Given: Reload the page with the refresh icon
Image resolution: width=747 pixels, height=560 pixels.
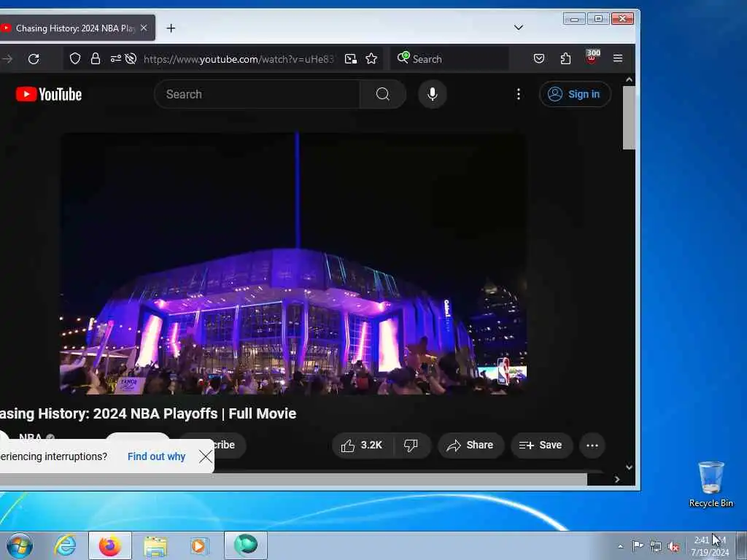Looking at the screenshot, I should coord(34,59).
